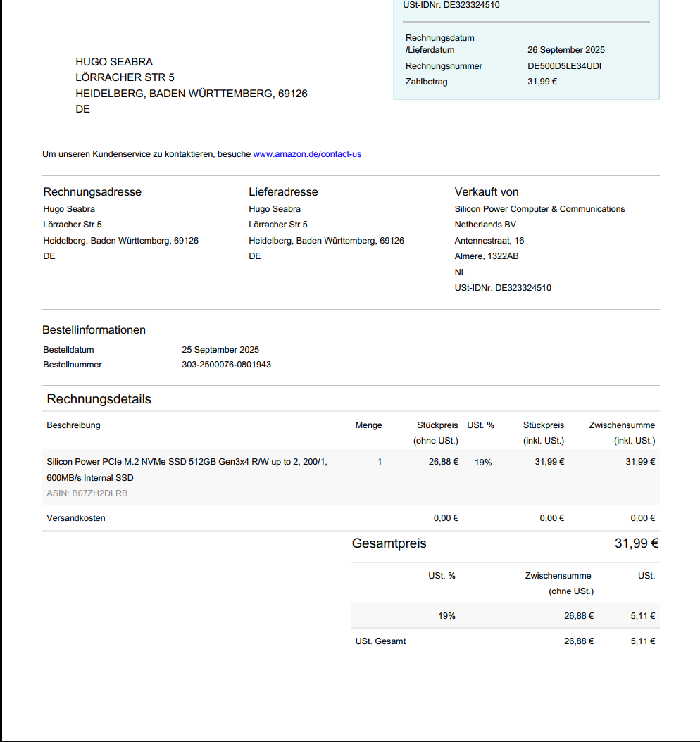This screenshot has width=700, height=742.
Task: Select the Almere, 1322AB address line
Action: click(x=487, y=256)
